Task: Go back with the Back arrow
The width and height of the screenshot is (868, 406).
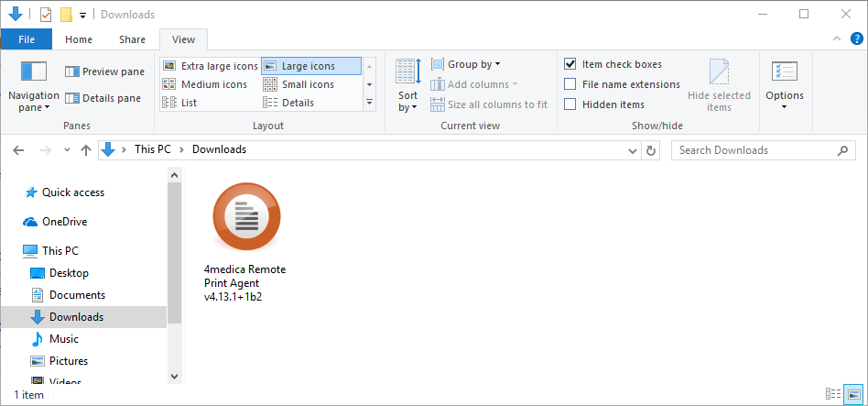Action: [18, 149]
